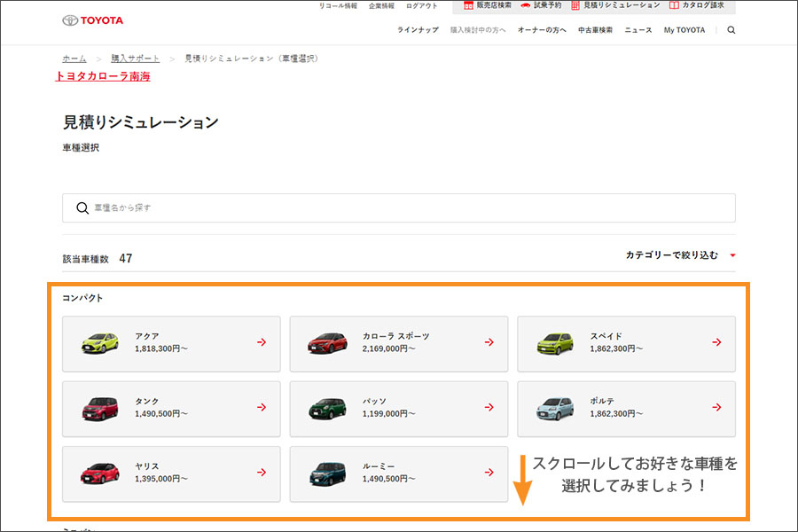Click the カタログ請求 book icon

point(674,5)
